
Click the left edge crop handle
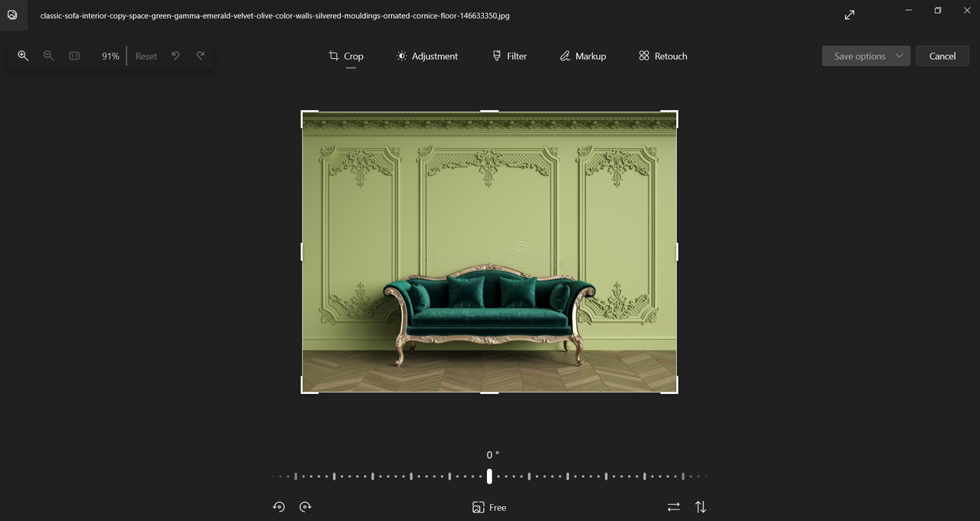tap(302, 252)
